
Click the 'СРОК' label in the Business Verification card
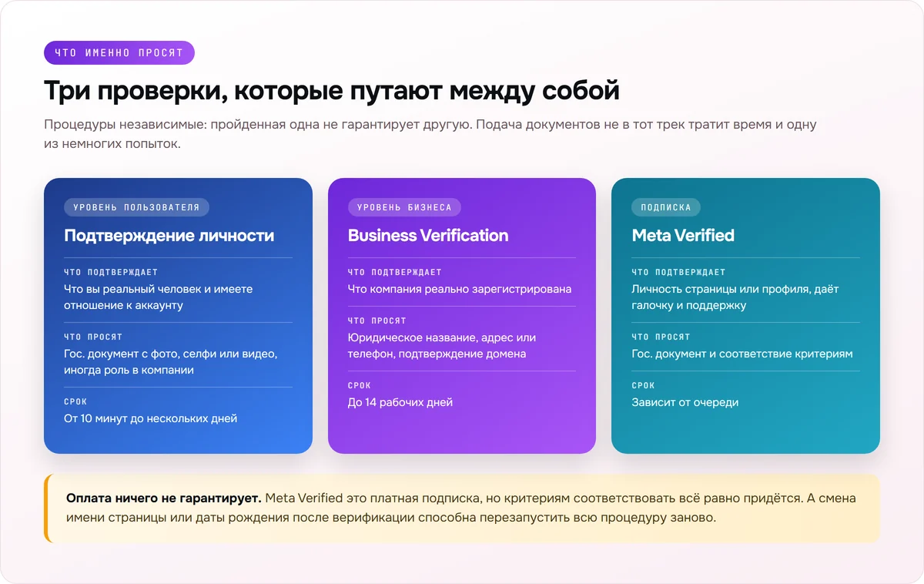pyautogui.click(x=359, y=385)
